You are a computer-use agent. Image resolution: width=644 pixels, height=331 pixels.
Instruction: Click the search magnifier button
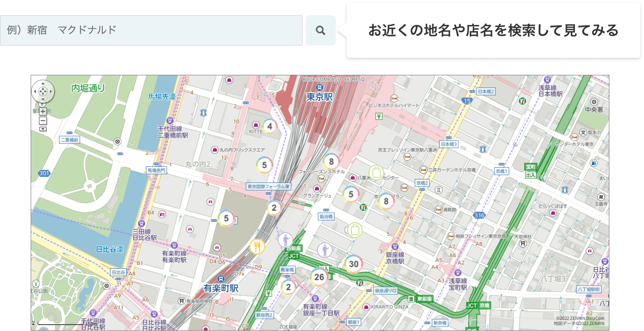[x=320, y=30]
